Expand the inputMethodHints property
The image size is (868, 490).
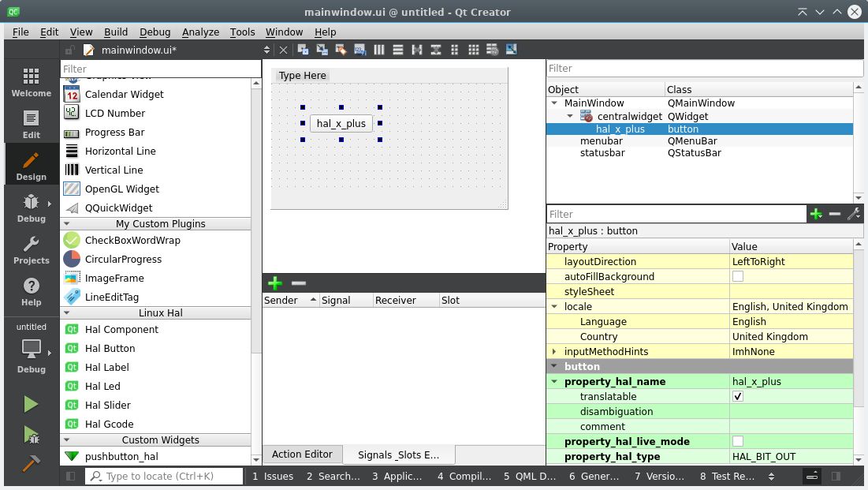point(554,351)
